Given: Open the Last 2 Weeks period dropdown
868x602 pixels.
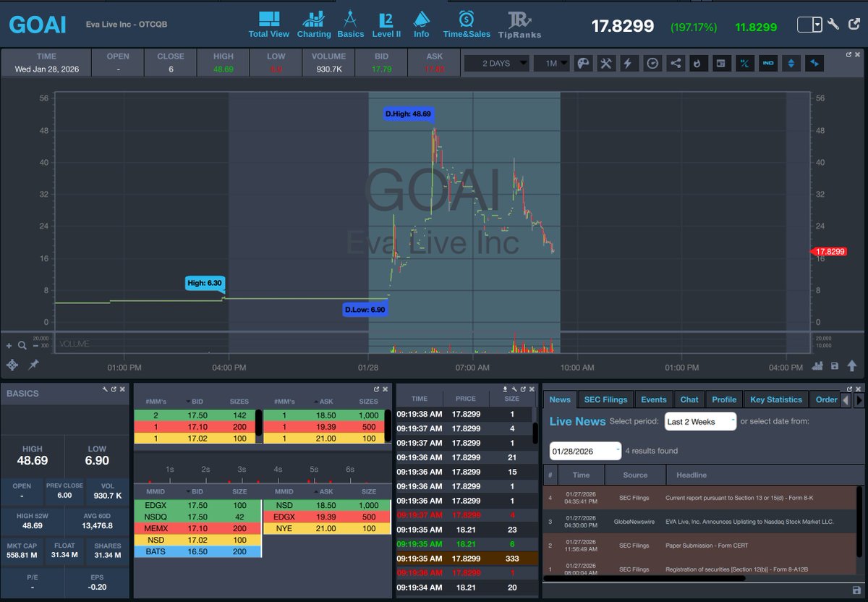Looking at the screenshot, I should coord(700,421).
